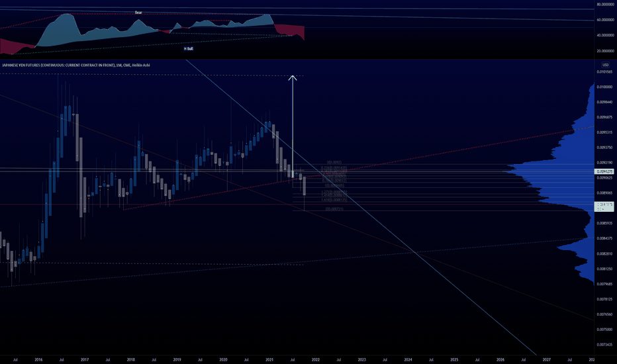Viewport: 617px width, 364px height.
Task: Click price axis label 0.0078125
Action: tap(604, 299)
